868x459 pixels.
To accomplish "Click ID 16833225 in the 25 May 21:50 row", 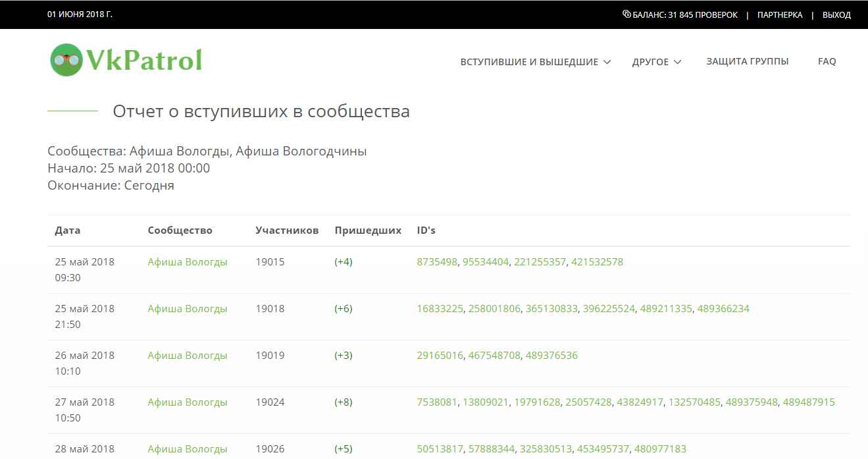I will pos(440,308).
